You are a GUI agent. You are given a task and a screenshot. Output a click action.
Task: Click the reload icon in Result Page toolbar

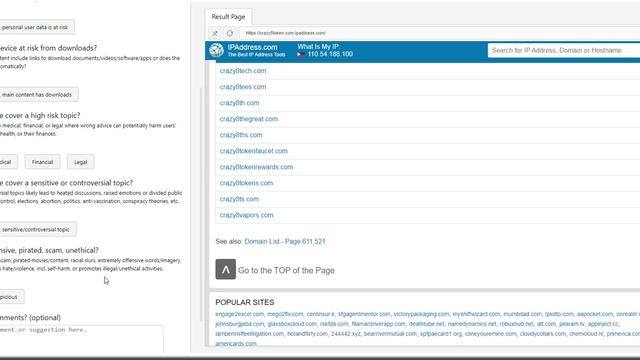pyautogui.click(x=230, y=33)
